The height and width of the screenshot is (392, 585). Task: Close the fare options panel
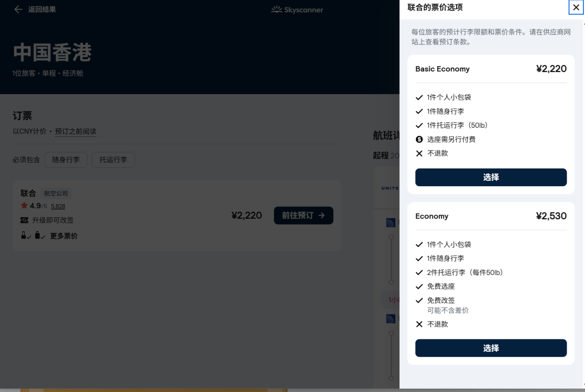click(x=576, y=8)
